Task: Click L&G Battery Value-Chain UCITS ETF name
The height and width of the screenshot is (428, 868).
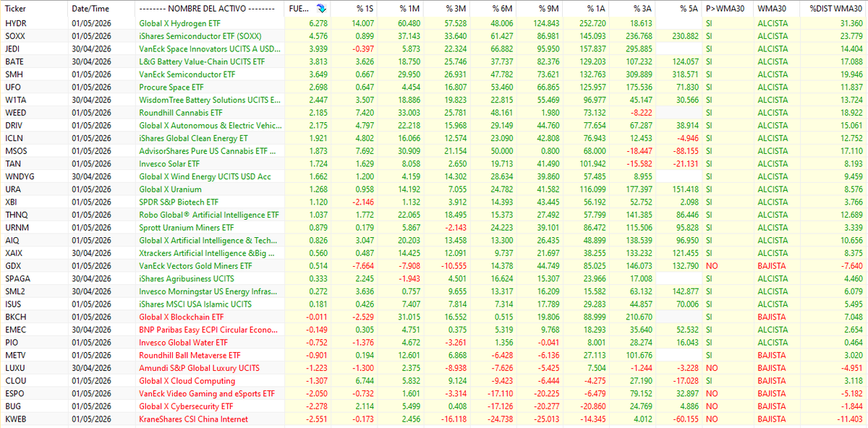Action: click(x=203, y=61)
